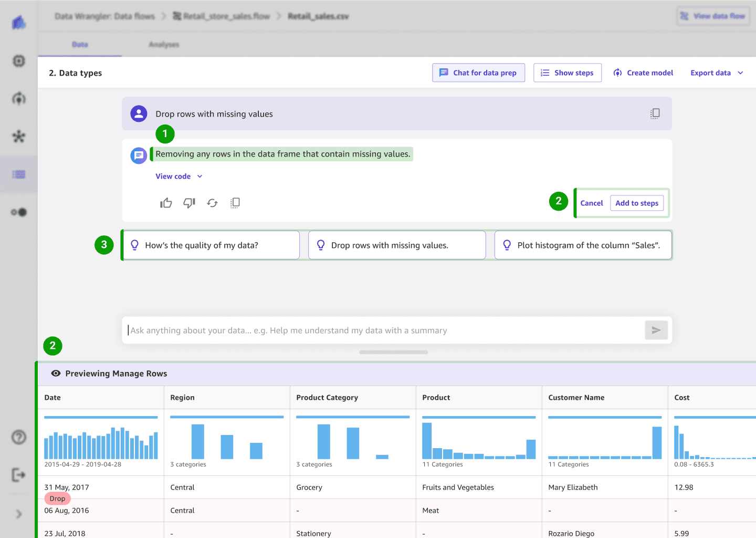Open the Data Wrangler sidebar icon

click(x=19, y=174)
